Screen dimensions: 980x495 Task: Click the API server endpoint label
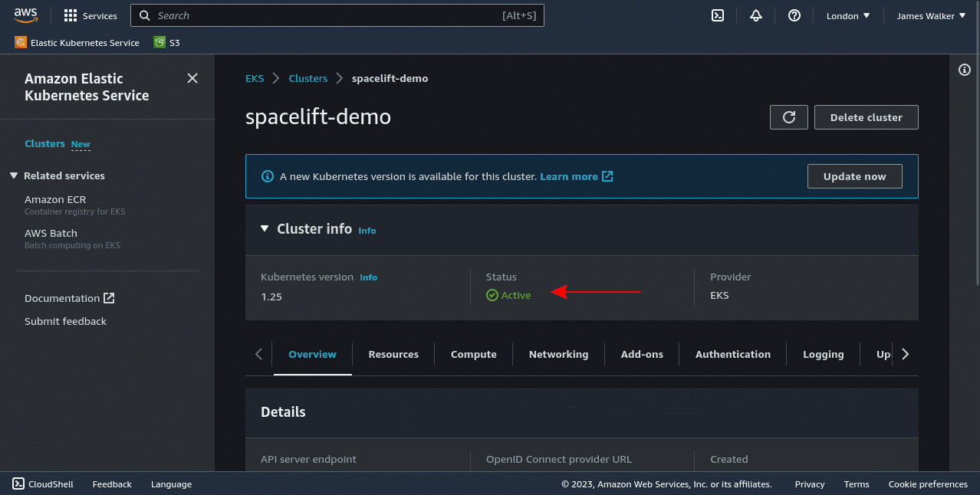click(308, 459)
